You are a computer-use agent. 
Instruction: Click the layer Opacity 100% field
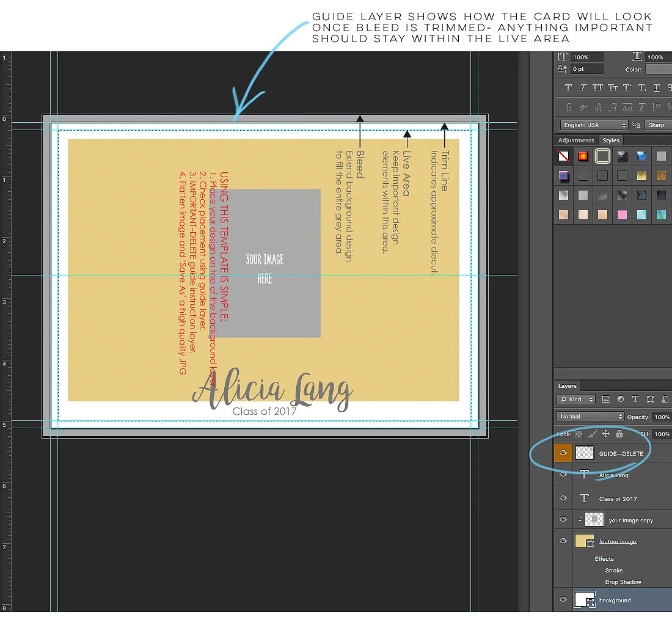pos(662,417)
